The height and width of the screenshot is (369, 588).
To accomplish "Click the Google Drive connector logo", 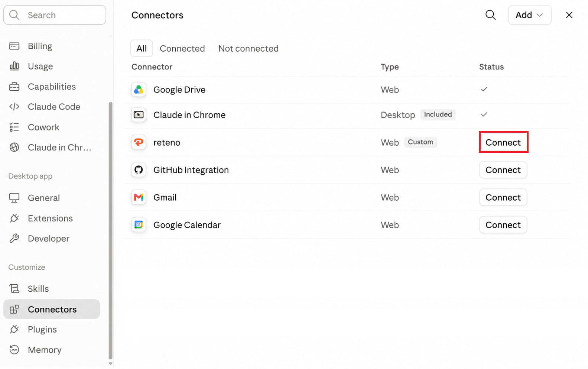I will coord(139,90).
